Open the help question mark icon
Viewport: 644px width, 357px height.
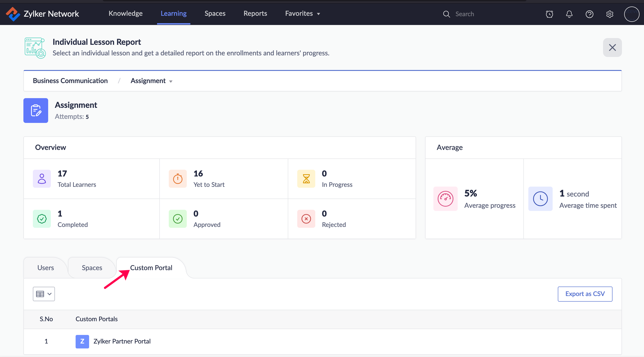point(589,14)
